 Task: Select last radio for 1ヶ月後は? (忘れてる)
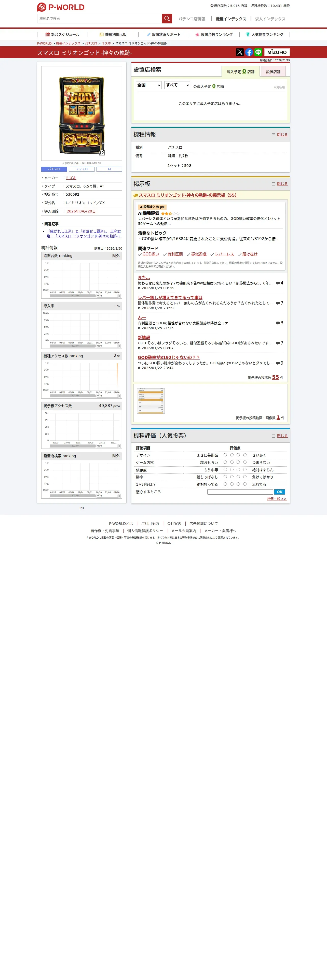(245, 484)
